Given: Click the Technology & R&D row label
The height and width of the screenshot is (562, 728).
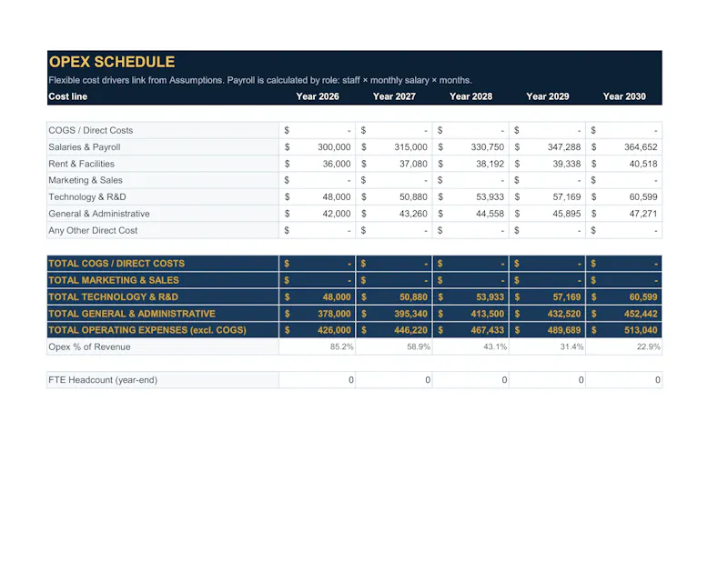Looking at the screenshot, I should pos(87,196).
